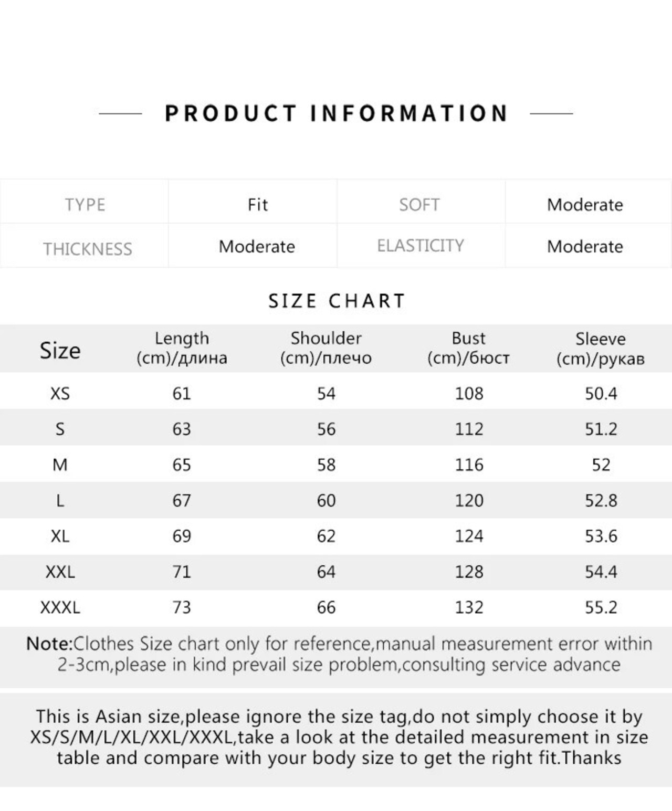
Task: Click the Length (cm) column header
Action: tap(182, 348)
